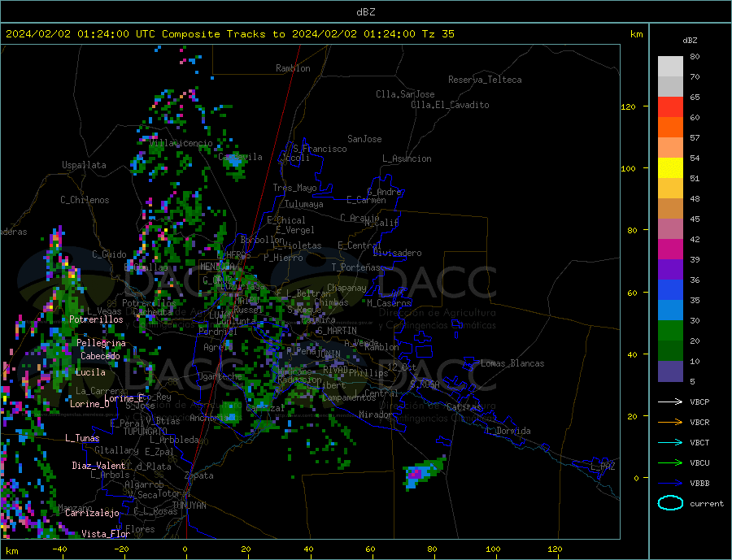Click the Reserva_Telteca map label
This screenshot has width=732, height=560.
[485, 80]
